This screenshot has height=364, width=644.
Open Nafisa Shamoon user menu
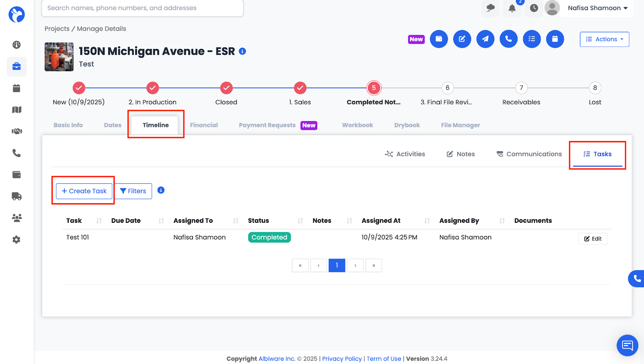[597, 8]
